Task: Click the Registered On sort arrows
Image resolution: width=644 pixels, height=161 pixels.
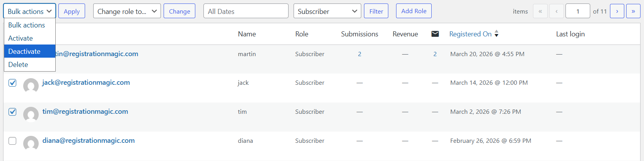Action: (x=497, y=34)
